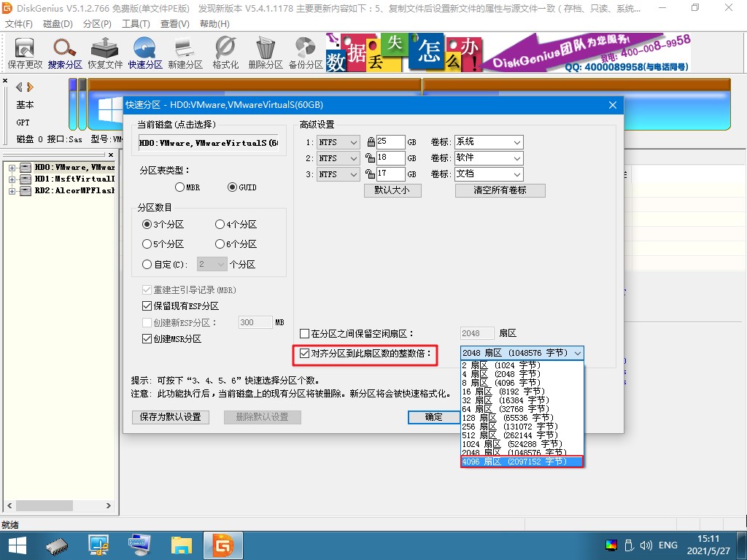Viewport: 747px width, 560px height.
Task: Open chip utility in taskbar
Action: [57, 545]
